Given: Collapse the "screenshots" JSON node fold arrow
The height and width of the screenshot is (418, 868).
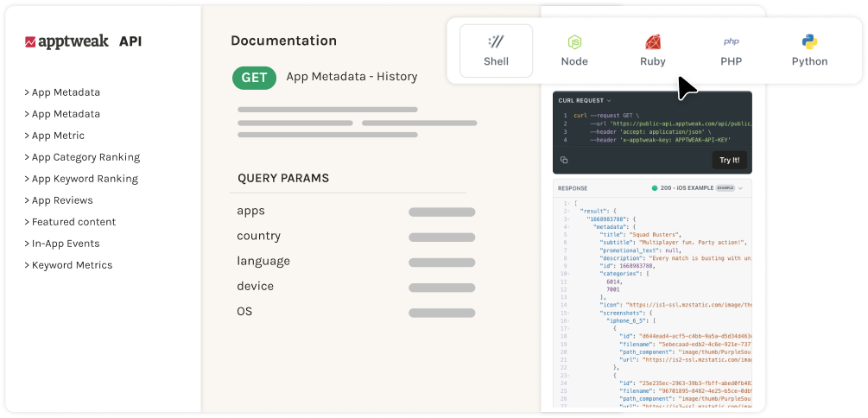Looking at the screenshot, I should tap(568, 313).
